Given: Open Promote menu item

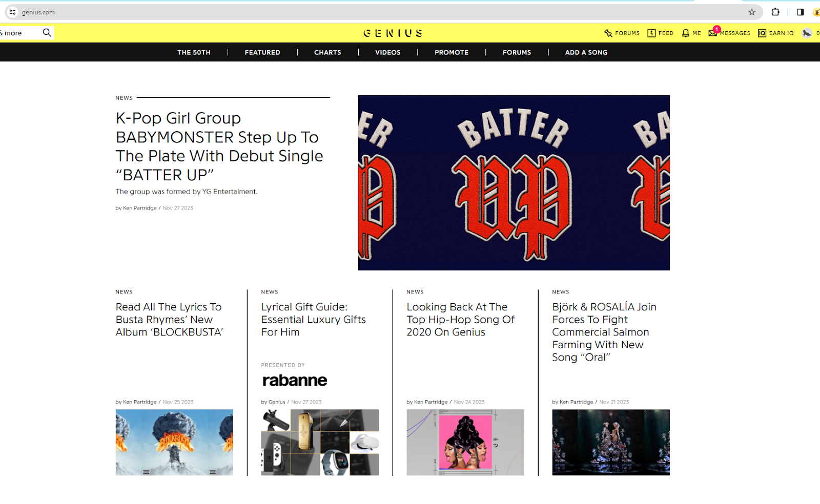Looking at the screenshot, I should (452, 52).
